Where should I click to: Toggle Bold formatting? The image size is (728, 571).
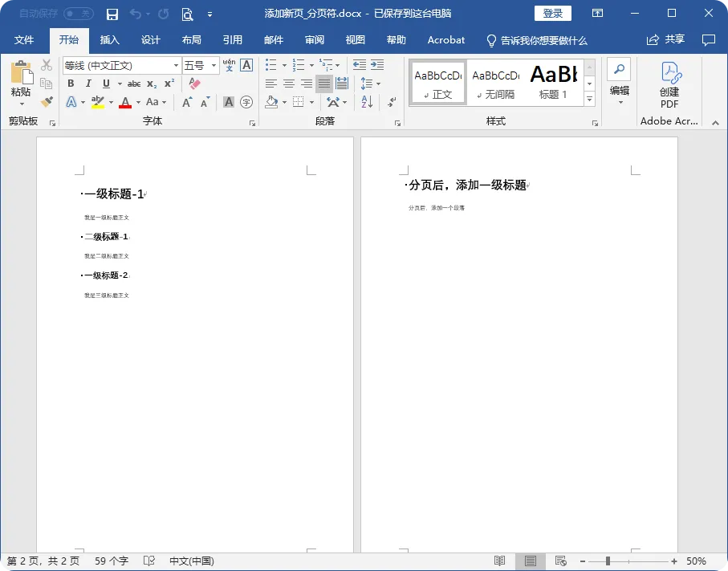pyautogui.click(x=71, y=84)
